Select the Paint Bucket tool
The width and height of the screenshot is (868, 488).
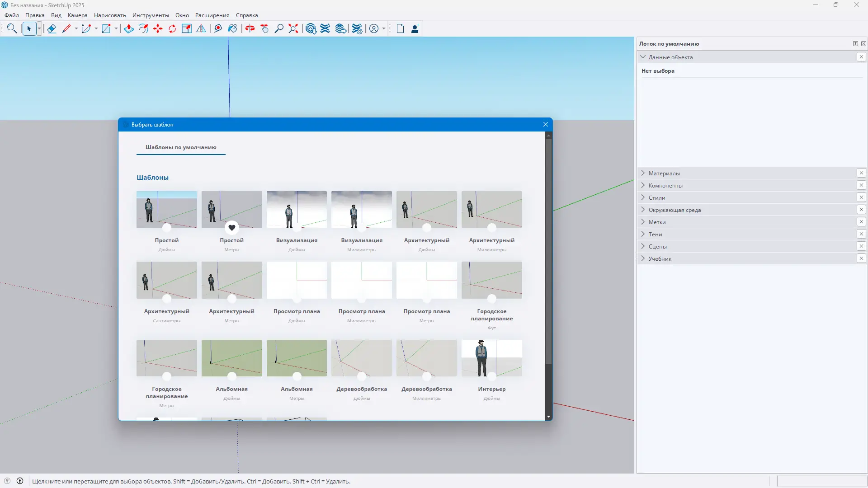(x=232, y=28)
